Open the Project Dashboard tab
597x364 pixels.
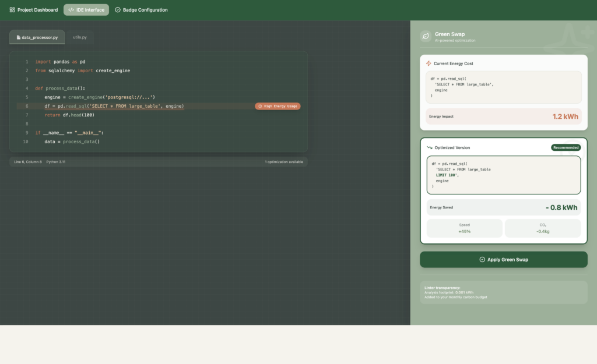click(33, 10)
